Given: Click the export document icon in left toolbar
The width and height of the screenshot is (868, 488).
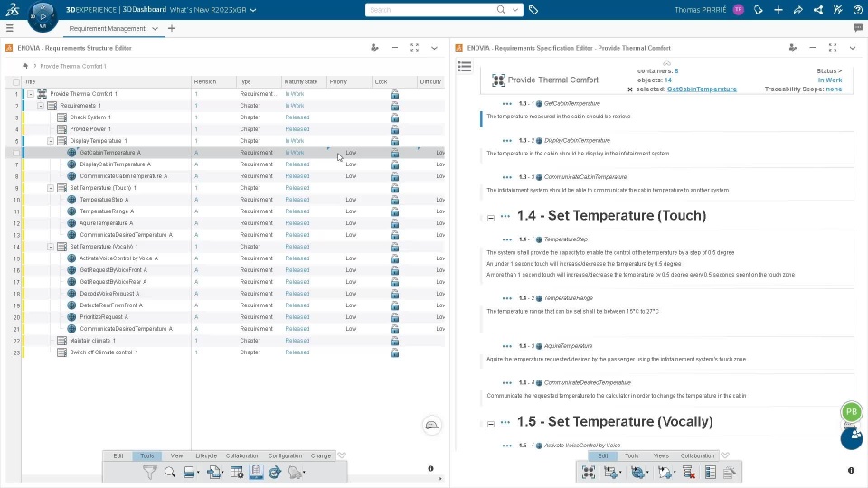Looking at the screenshot, I should [213, 473].
